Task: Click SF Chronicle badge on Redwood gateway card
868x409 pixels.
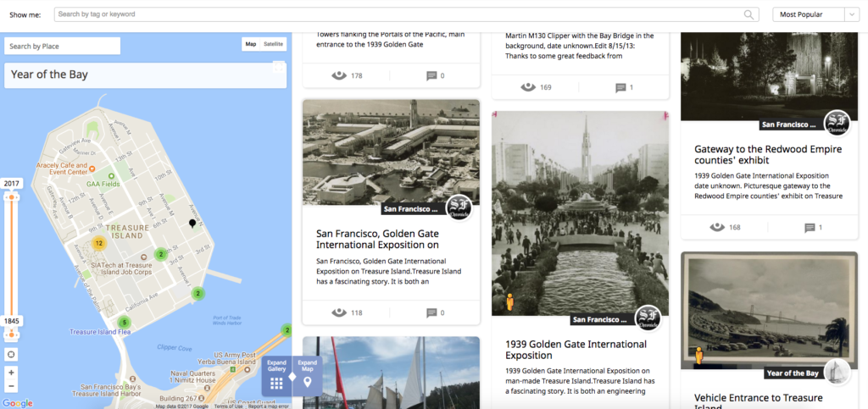Action: click(837, 124)
